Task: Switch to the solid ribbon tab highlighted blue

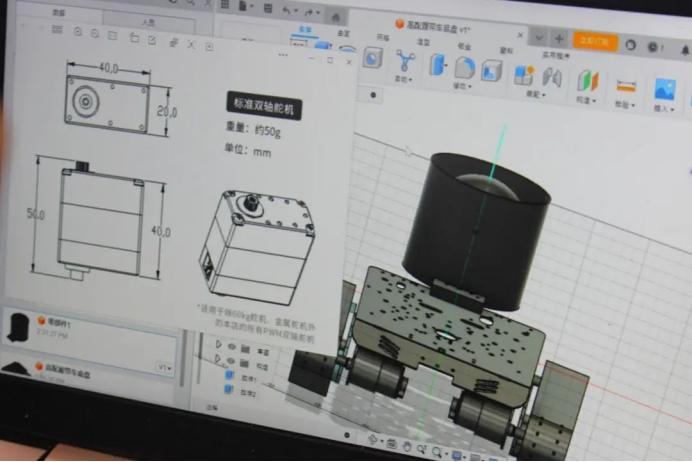Action: pyautogui.click(x=305, y=30)
